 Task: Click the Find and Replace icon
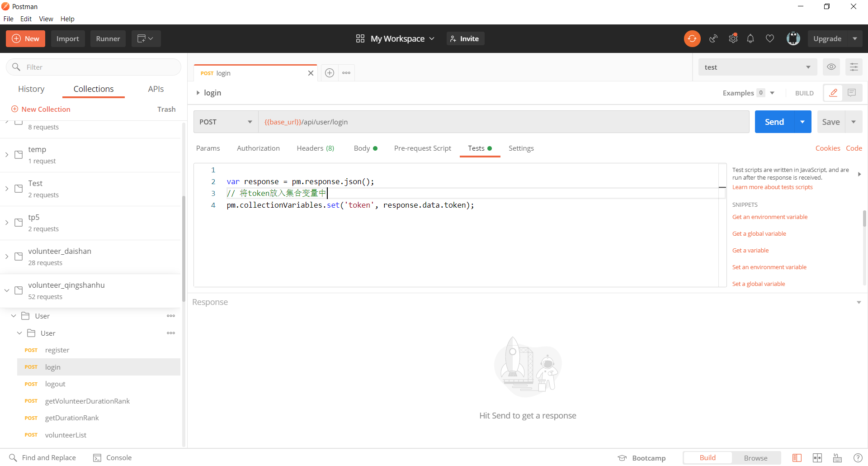pos(13,458)
